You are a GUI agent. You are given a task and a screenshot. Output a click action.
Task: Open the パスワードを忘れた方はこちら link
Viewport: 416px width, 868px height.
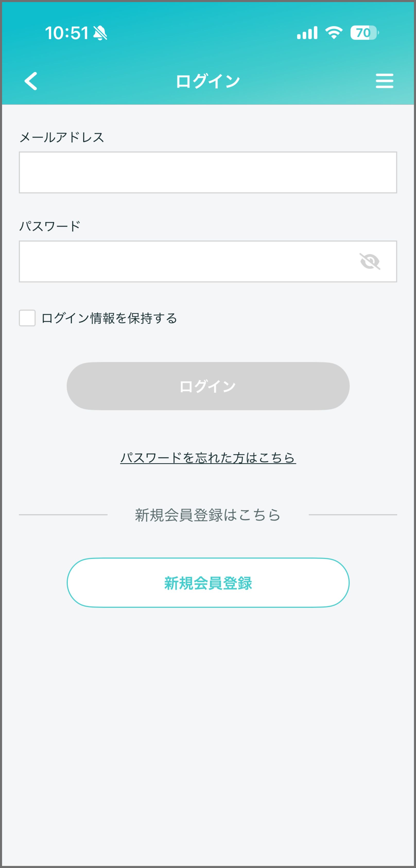point(208,458)
